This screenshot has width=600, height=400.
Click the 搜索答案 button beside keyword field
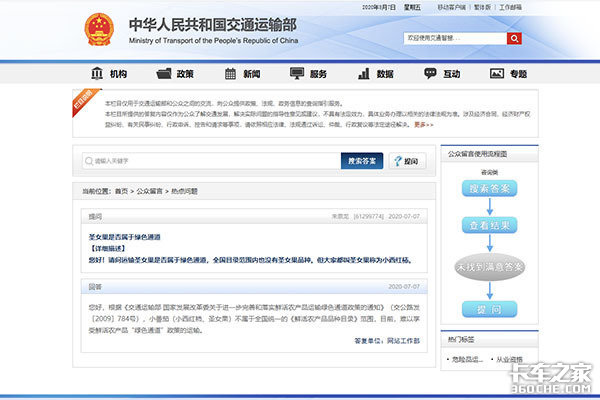click(362, 161)
